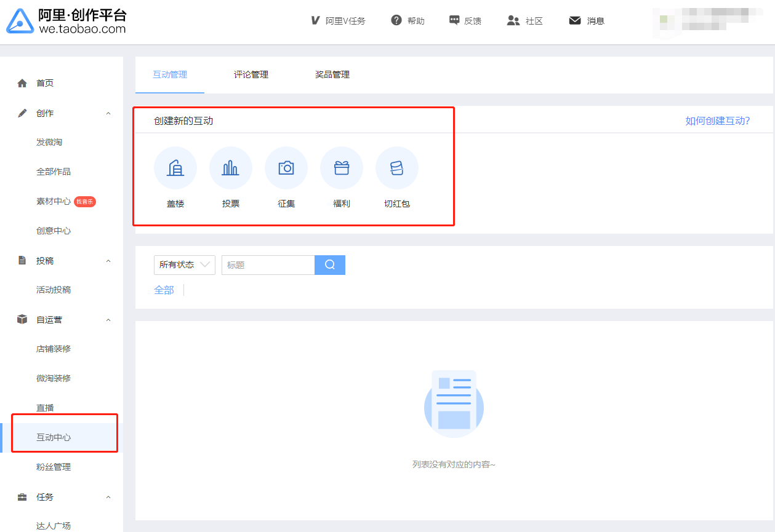Click the 帮助 question mark icon
The height and width of the screenshot is (532, 775).
(396, 20)
